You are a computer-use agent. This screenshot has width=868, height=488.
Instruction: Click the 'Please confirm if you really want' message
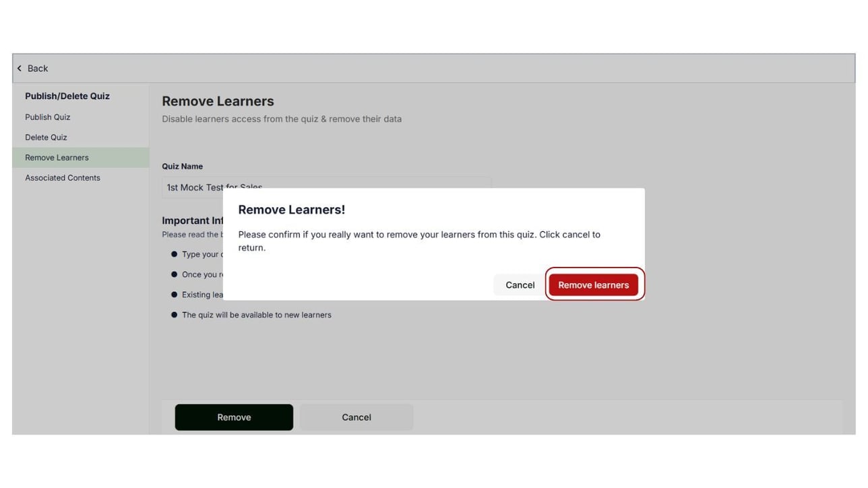[419, 241]
